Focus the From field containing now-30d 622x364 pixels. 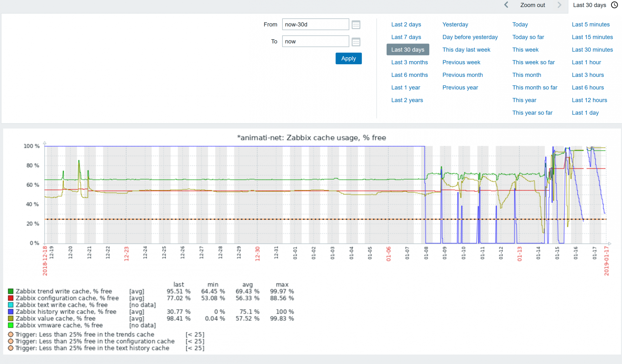pos(315,25)
